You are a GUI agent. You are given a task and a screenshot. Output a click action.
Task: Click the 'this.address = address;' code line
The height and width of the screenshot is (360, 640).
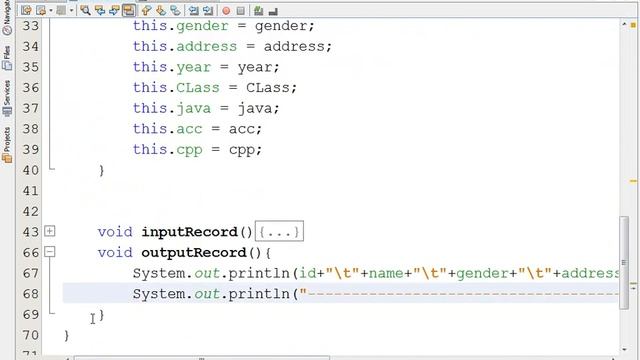coord(232,47)
